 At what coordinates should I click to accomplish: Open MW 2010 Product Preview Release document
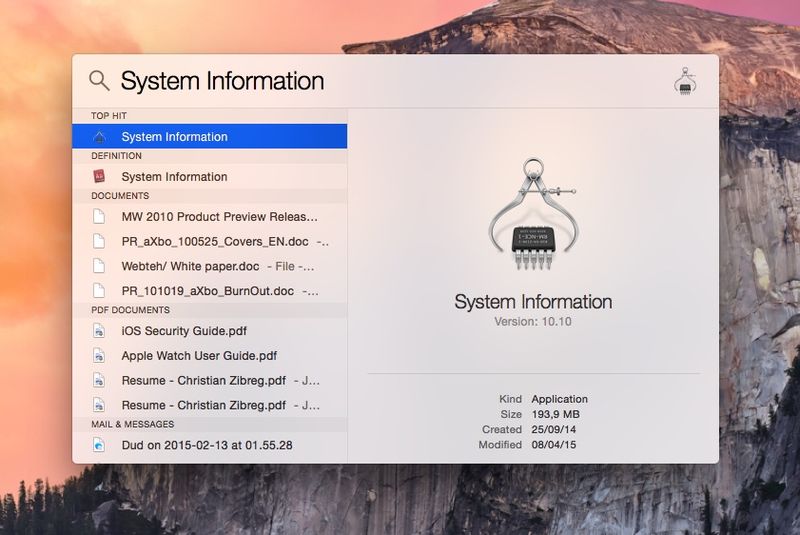210,217
